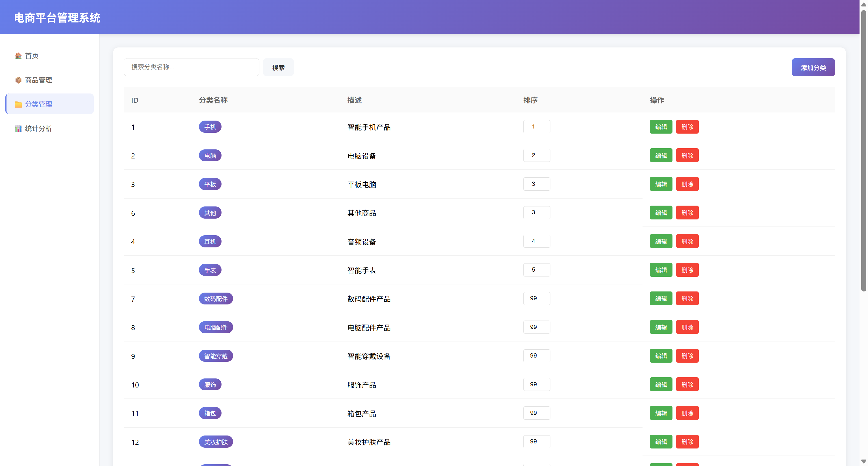Click the box icon beside 商品管理
The height and width of the screenshot is (466, 868).
coord(18,80)
